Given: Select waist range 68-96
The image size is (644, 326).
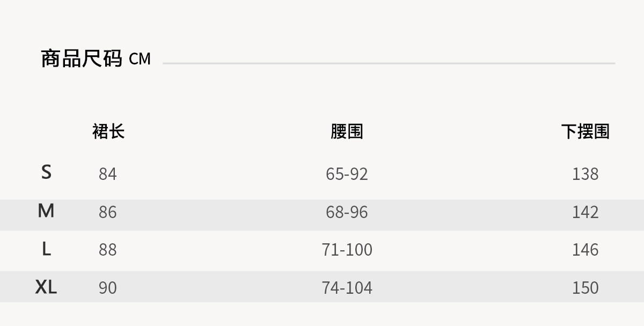Looking at the screenshot, I should (347, 212).
